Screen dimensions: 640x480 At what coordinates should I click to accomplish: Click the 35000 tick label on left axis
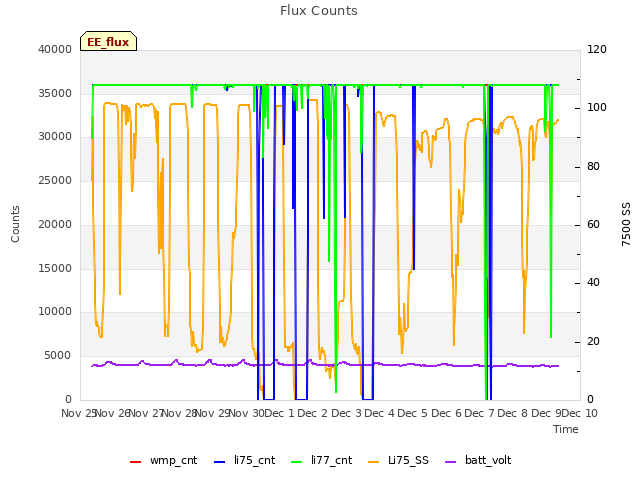(55, 93)
